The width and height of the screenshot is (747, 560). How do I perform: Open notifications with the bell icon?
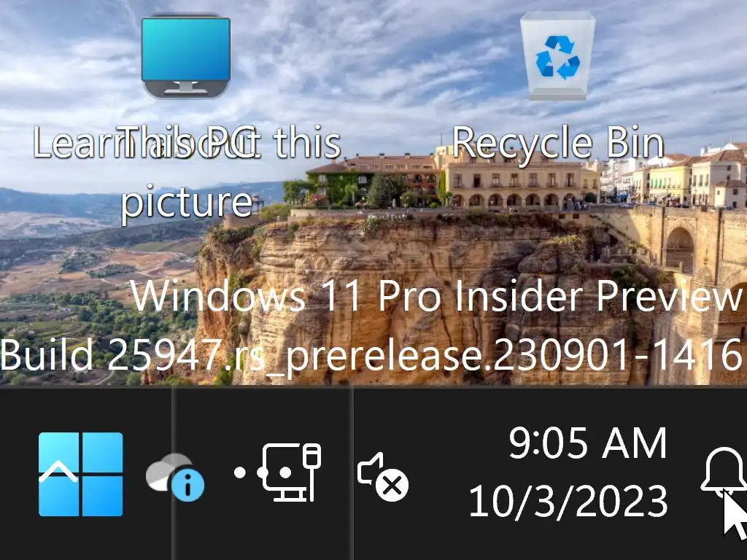click(723, 473)
